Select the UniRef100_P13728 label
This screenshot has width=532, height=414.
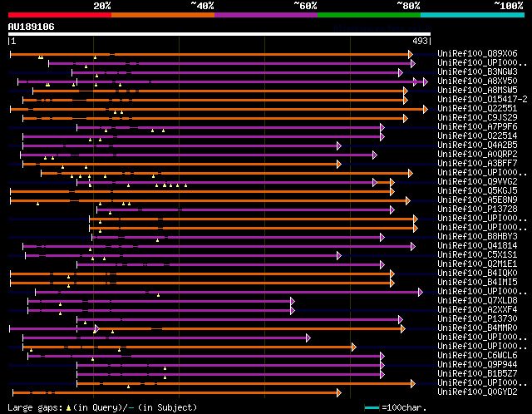tap(477, 209)
